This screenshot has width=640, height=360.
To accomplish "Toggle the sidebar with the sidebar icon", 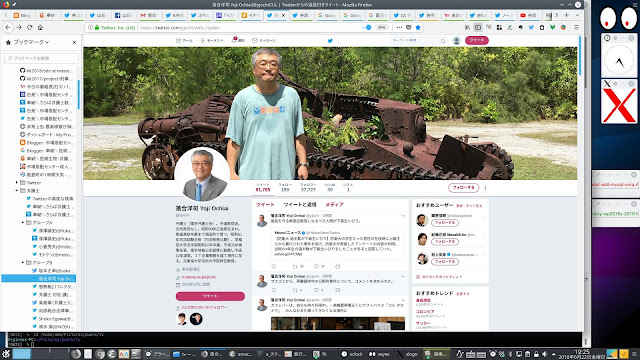I will 478,27.
